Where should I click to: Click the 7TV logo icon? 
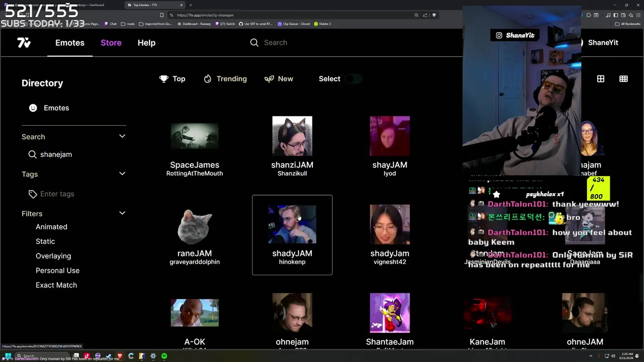pyautogui.click(x=24, y=43)
